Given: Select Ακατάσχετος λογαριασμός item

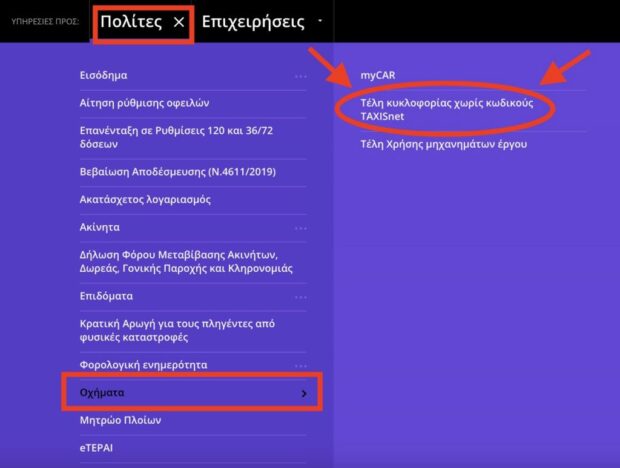Looking at the screenshot, I should point(145,200).
